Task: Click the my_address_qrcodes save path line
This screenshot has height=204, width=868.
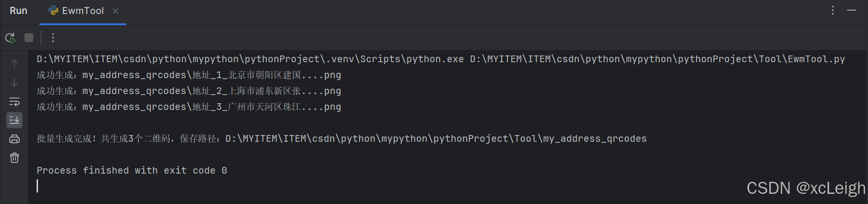Action: coord(342,139)
